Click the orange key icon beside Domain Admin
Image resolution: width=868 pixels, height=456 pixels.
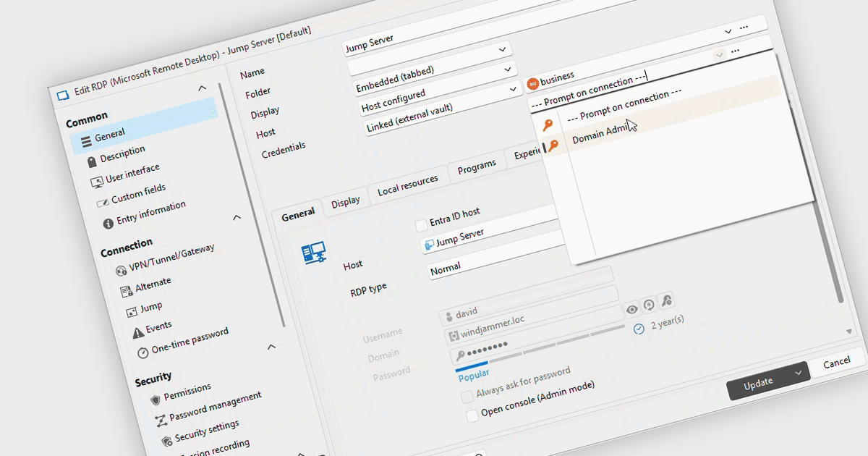pyautogui.click(x=553, y=146)
